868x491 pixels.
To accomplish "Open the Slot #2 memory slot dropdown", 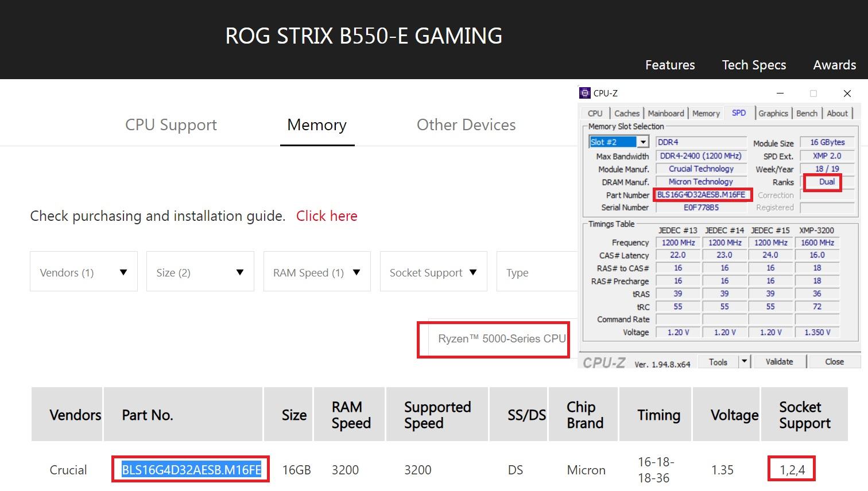I will point(619,142).
